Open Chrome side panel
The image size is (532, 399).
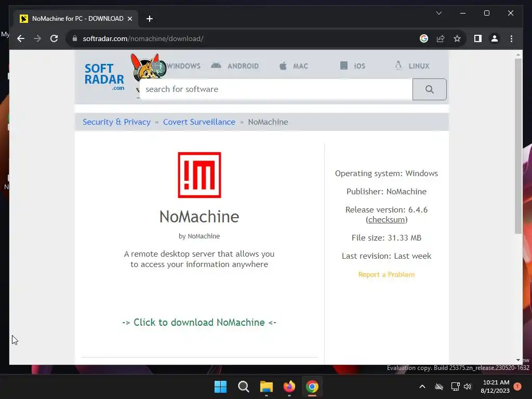(478, 38)
